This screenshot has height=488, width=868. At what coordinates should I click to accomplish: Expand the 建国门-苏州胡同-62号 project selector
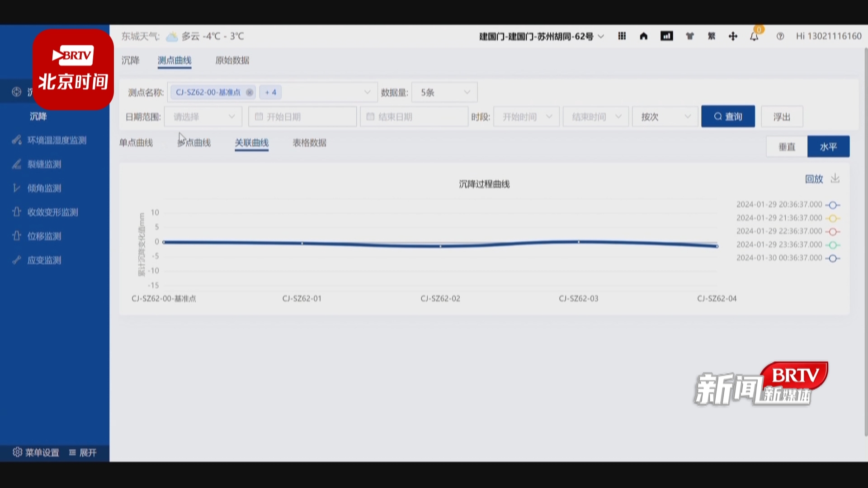click(541, 36)
